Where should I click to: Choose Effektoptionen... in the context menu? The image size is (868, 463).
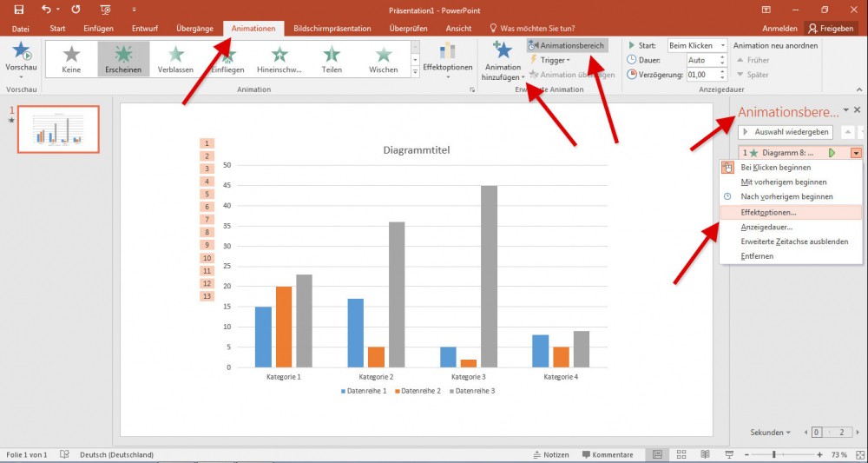[768, 212]
